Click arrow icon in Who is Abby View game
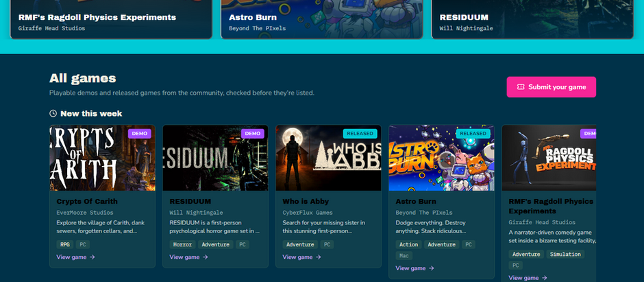 pyautogui.click(x=319, y=257)
